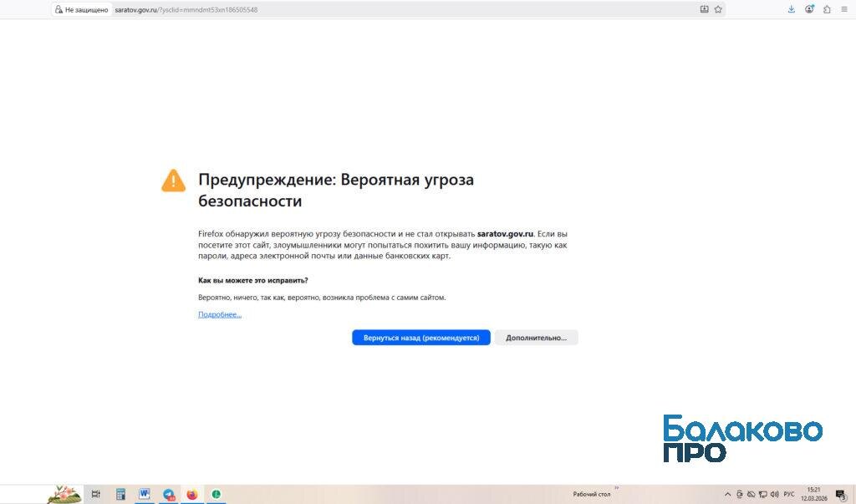Click the Meet Now camera tray icon
This screenshot has height=504, width=856.
pos(740,494)
